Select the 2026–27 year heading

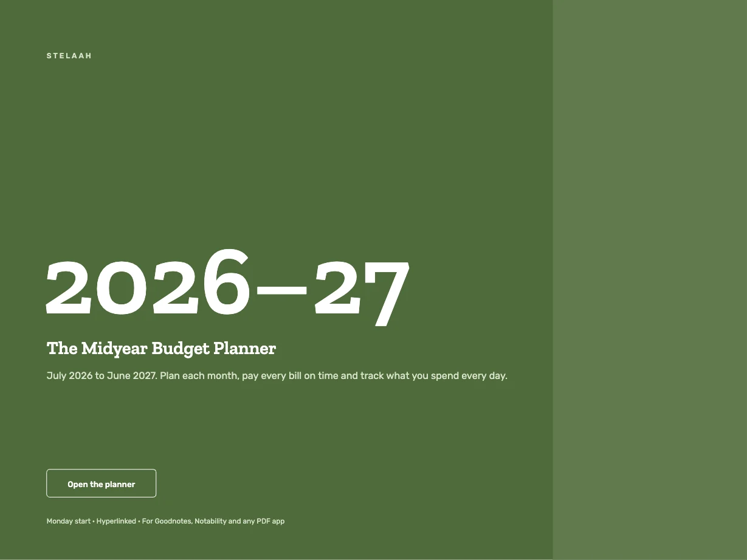[x=229, y=287]
